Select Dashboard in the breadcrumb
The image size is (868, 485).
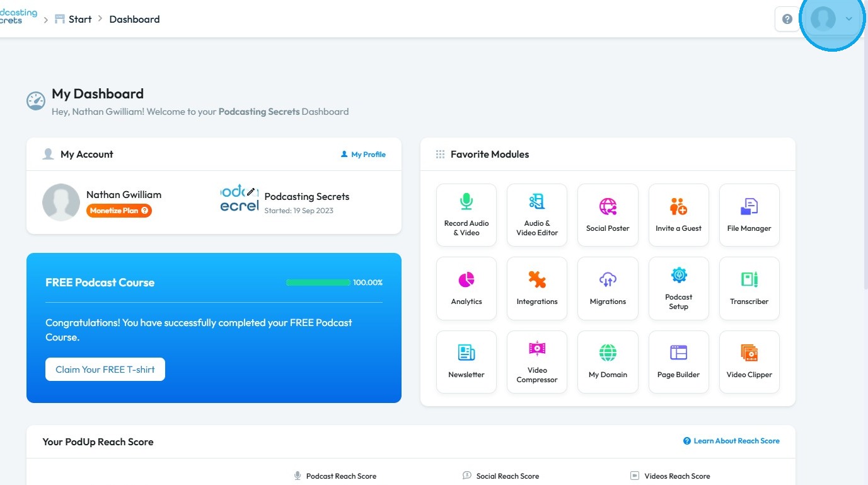click(x=134, y=19)
